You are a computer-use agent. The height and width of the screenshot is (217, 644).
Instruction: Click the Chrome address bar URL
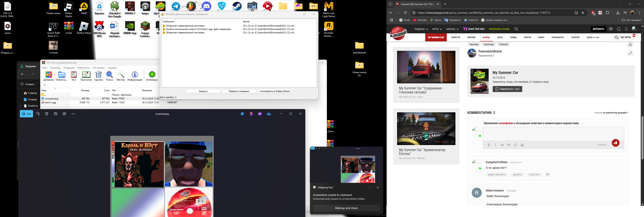point(484,13)
